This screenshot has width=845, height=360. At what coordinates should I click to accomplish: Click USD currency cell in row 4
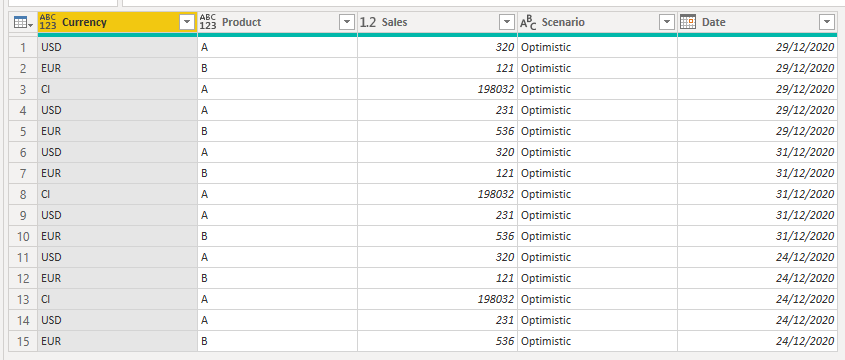point(117,110)
